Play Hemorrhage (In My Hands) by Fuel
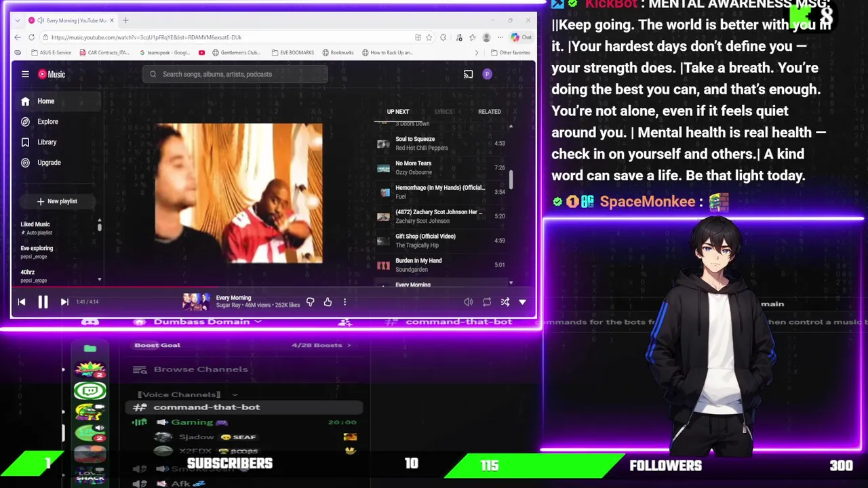Screen dimensions: 868x488 pyautogui.click(x=441, y=192)
